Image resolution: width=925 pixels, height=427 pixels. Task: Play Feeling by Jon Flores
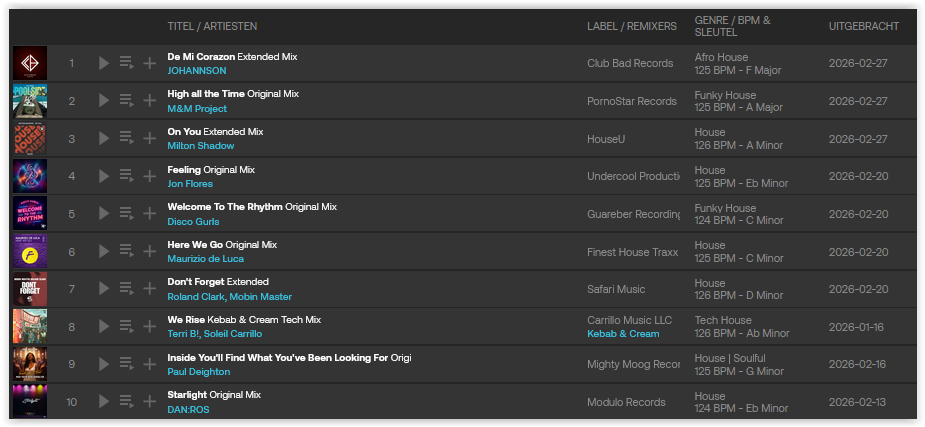pos(104,177)
